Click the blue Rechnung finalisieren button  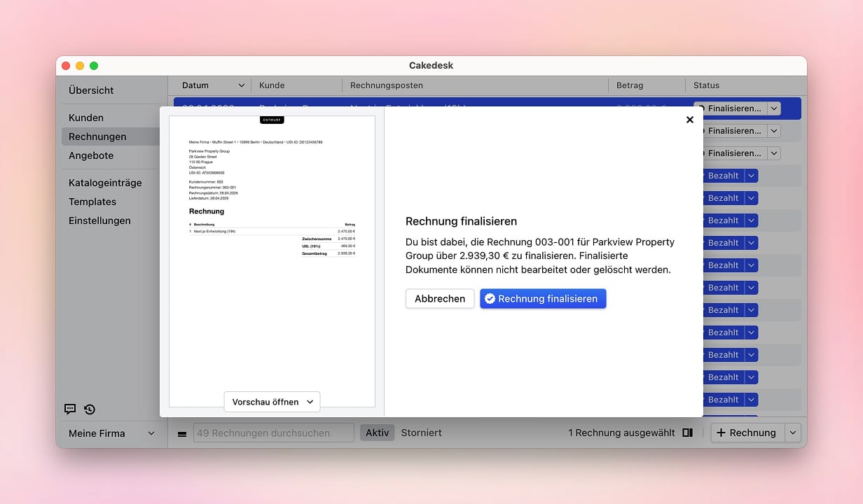pyautogui.click(x=543, y=298)
